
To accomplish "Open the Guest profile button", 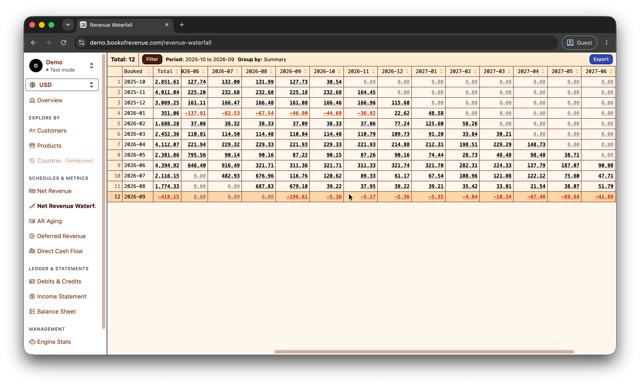I will coord(580,42).
